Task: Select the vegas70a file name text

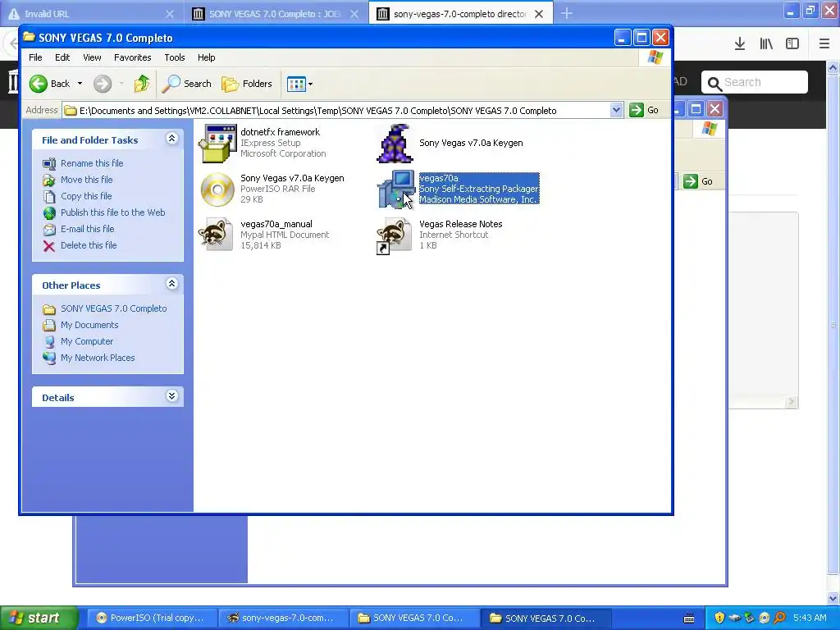Action: coord(439,178)
